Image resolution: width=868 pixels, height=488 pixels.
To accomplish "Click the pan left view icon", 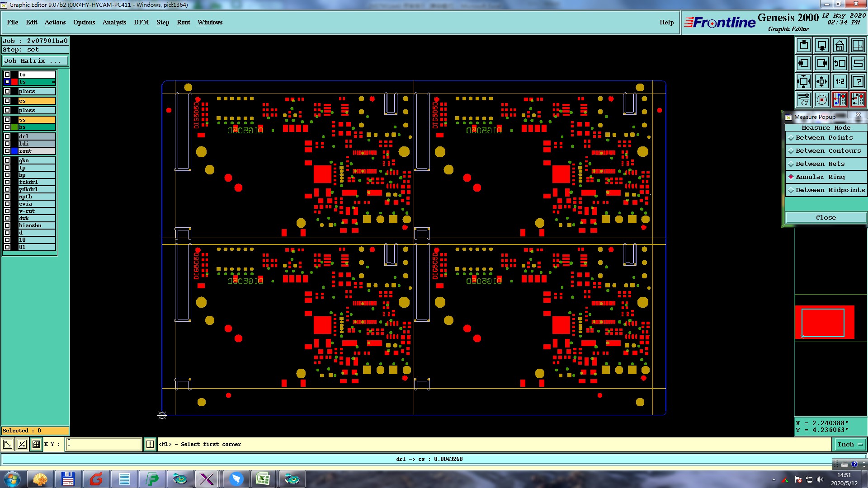I will [x=804, y=63].
